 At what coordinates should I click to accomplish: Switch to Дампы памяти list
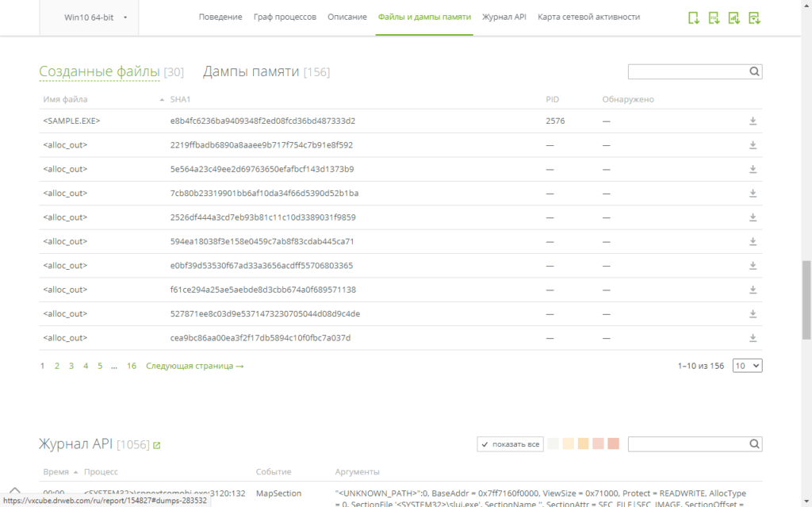(251, 72)
